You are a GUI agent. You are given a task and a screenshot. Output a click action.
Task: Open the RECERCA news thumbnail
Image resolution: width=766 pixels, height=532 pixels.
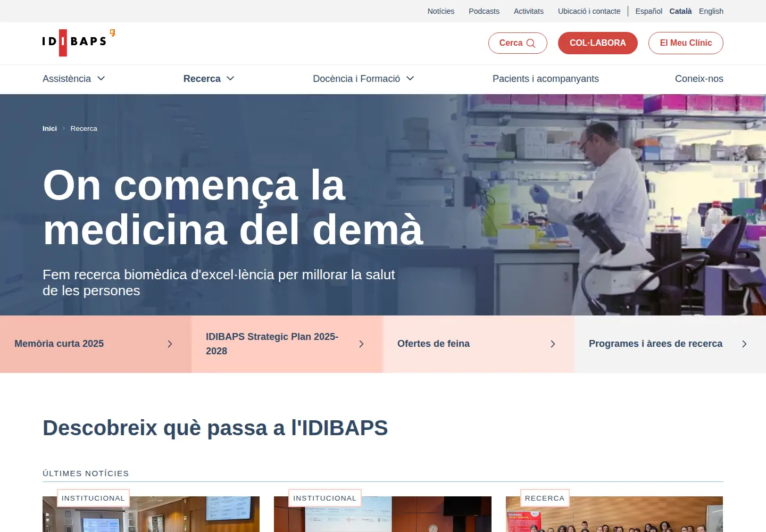tap(614, 514)
